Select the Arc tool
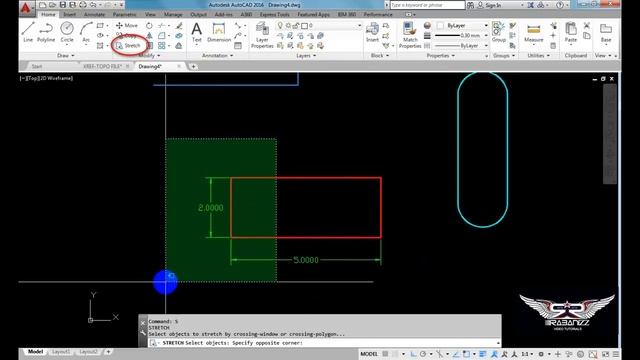The width and height of the screenshot is (640, 360). click(x=86, y=32)
